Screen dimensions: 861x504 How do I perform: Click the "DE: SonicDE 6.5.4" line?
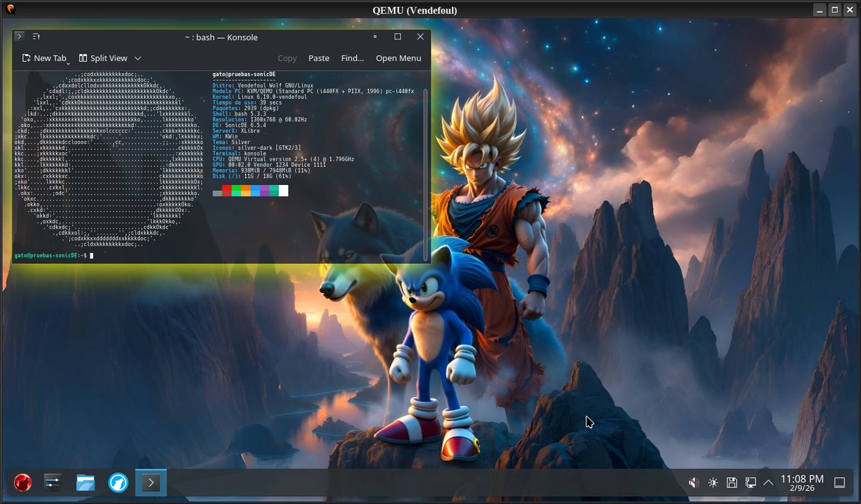coord(240,125)
